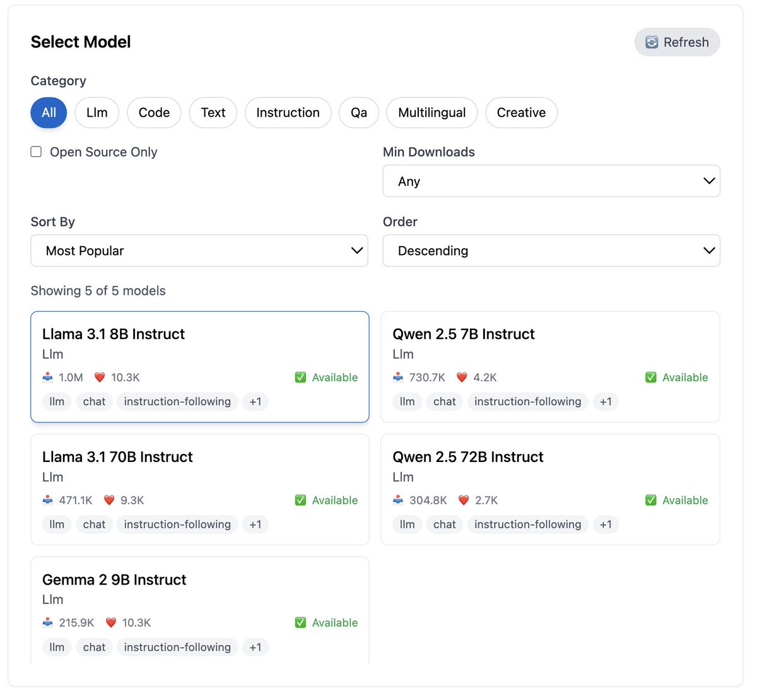
Task: Click the refresh icon in the Refresh button
Action: click(x=652, y=42)
